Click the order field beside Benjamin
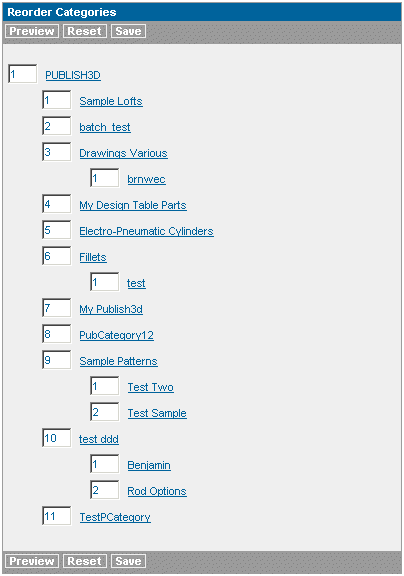 [105, 464]
